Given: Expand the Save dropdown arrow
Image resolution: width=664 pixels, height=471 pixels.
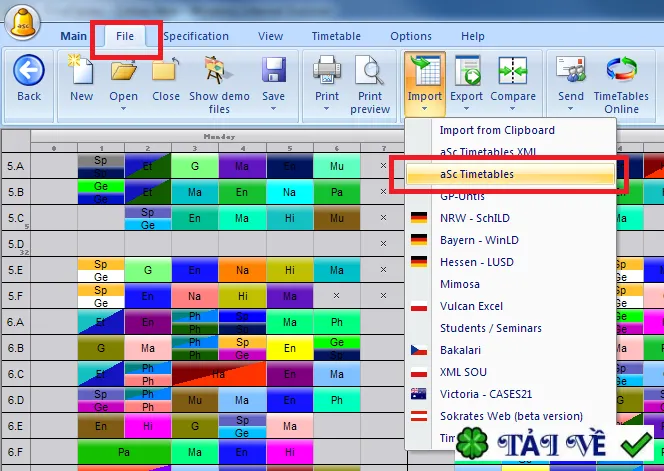Looking at the screenshot, I should 274,109.
